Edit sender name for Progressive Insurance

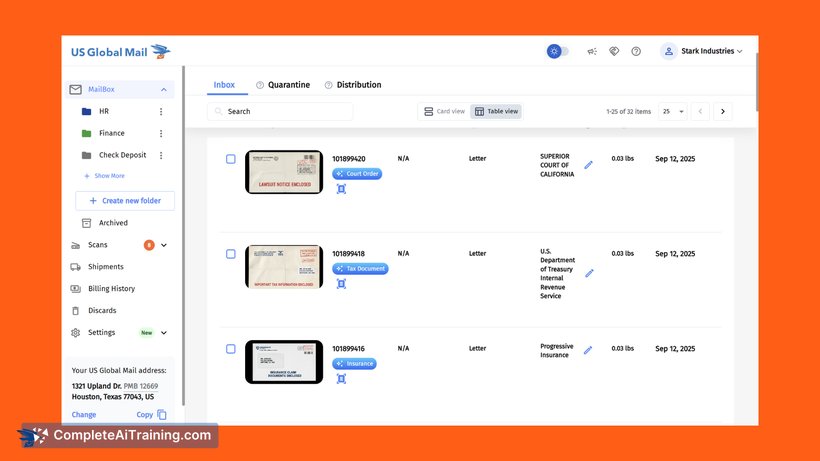point(588,350)
